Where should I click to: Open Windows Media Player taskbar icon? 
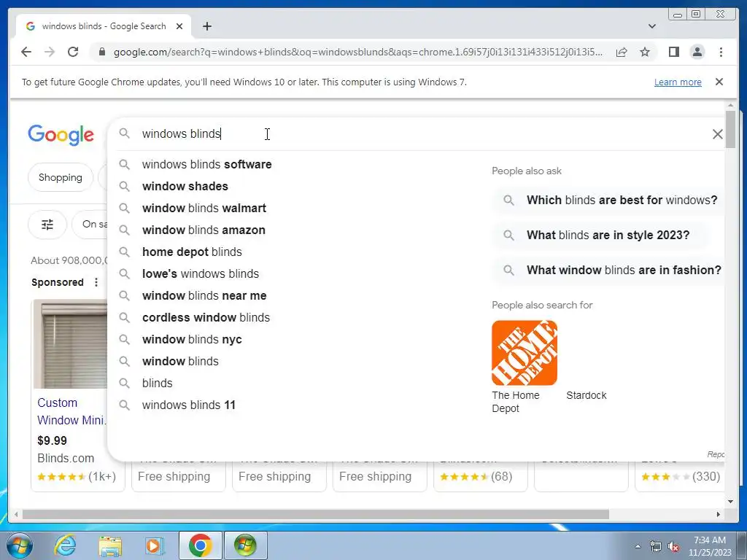[154, 545]
